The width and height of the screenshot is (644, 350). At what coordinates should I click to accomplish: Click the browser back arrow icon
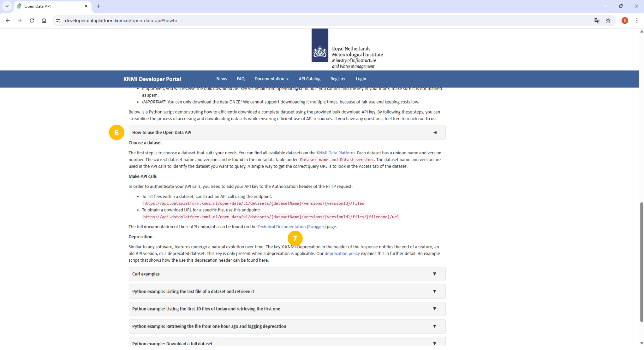[x=8, y=21]
